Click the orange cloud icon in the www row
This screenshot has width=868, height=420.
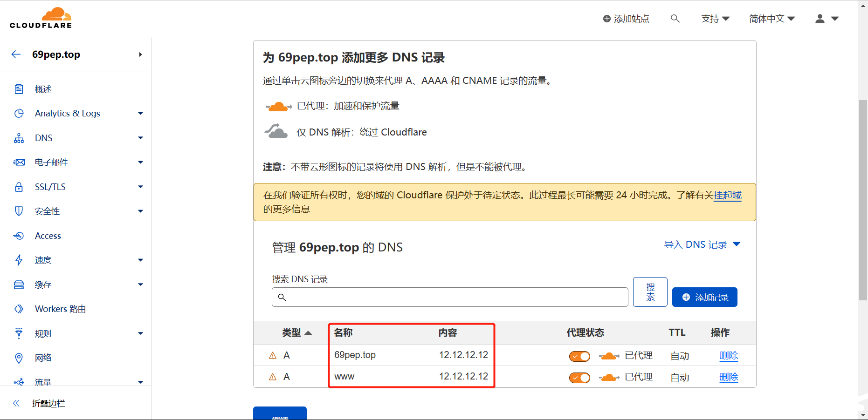click(609, 377)
